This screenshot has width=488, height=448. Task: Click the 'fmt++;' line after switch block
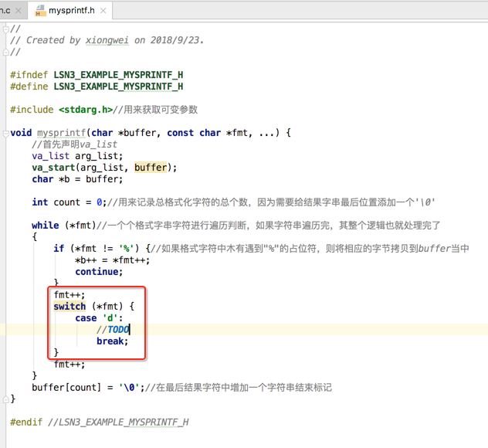coord(69,365)
